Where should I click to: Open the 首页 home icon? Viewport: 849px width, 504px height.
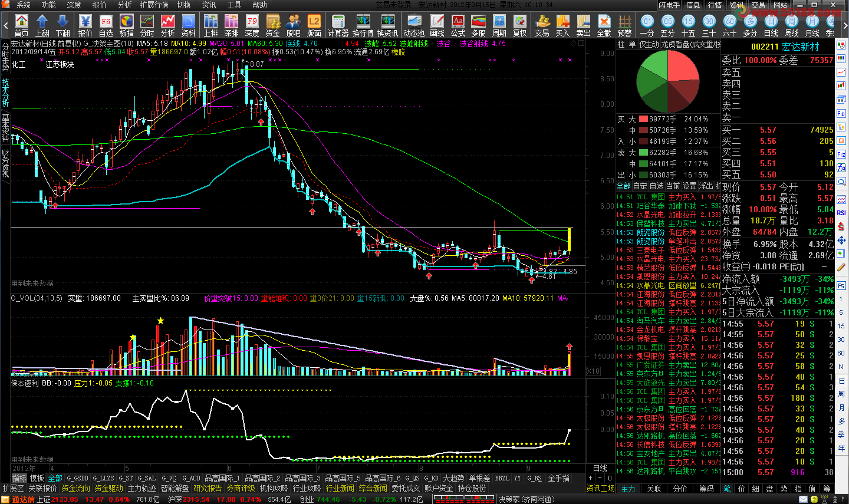point(21,26)
